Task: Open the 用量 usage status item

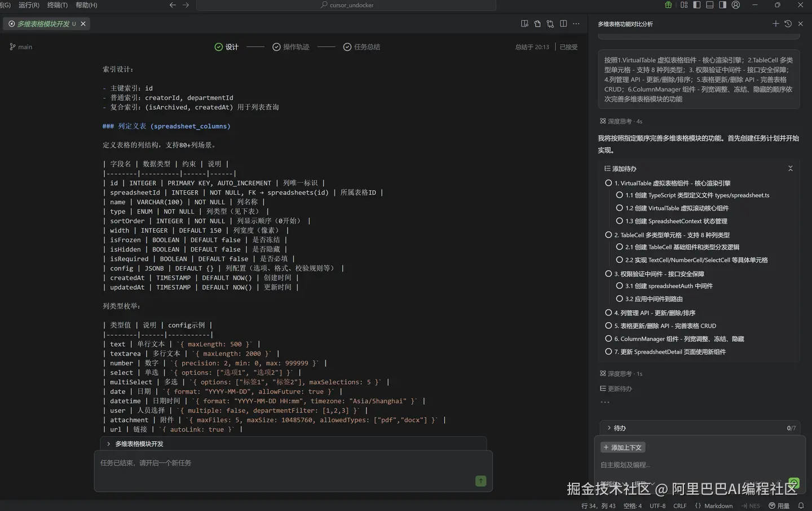Action: [779, 506]
